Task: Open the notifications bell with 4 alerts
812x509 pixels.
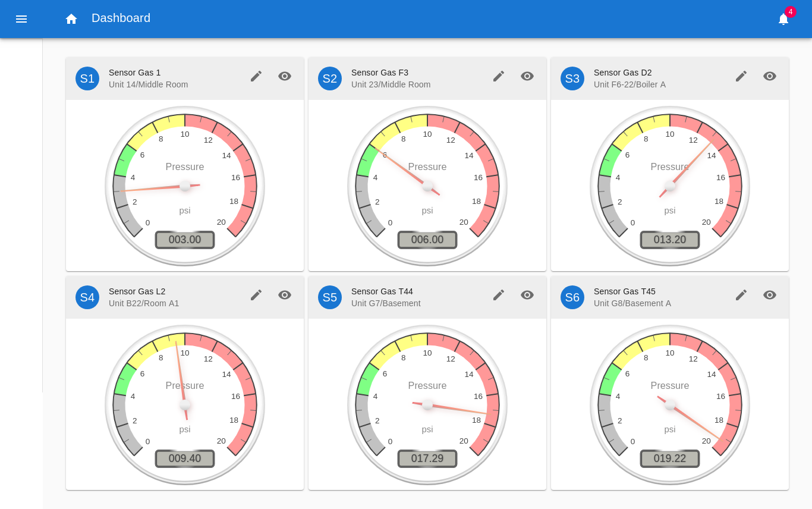Action: click(783, 19)
